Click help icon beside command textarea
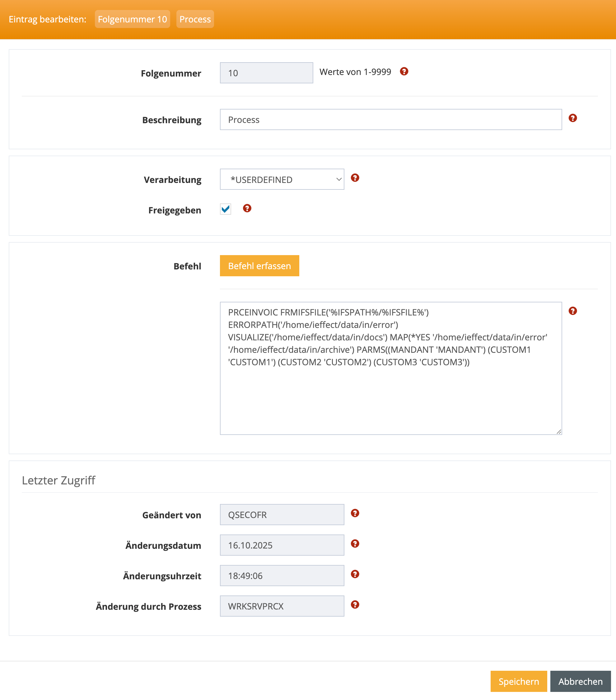The width and height of the screenshot is (616, 700). (x=572, y=311)
